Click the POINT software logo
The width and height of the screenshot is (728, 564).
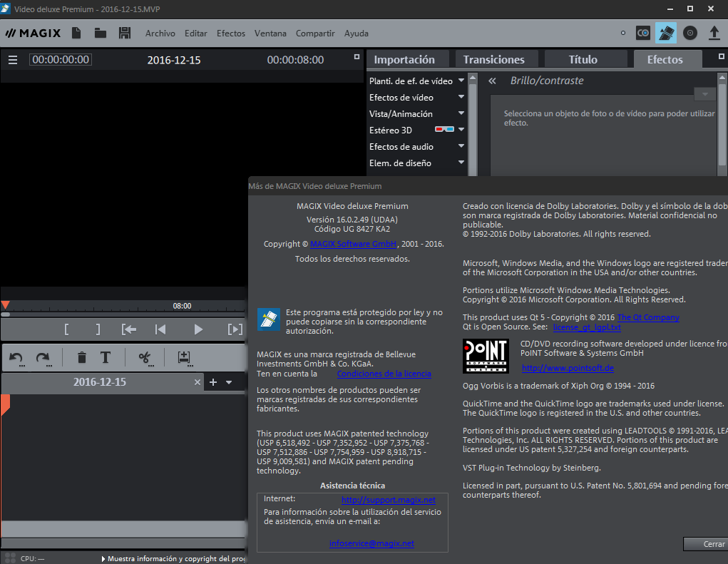pos(486,356)
